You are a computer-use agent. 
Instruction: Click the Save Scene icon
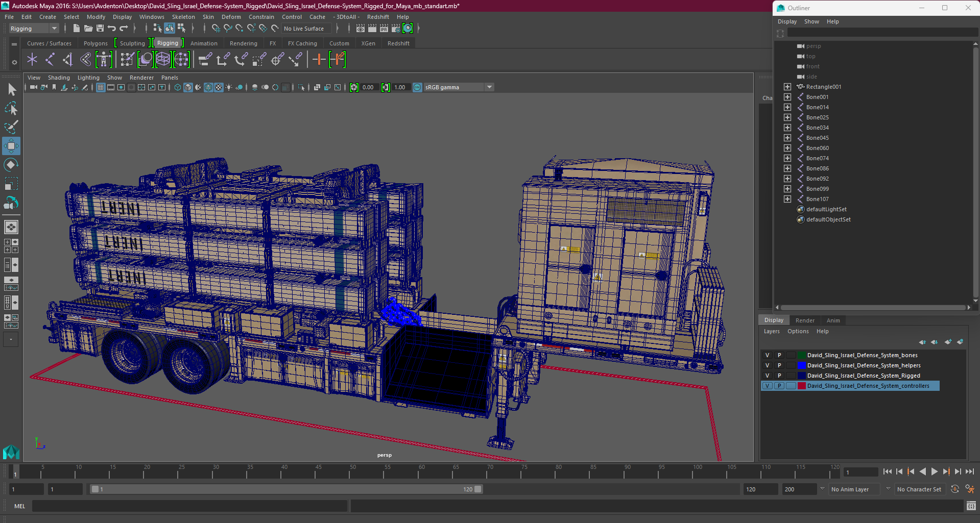(100, 29)
